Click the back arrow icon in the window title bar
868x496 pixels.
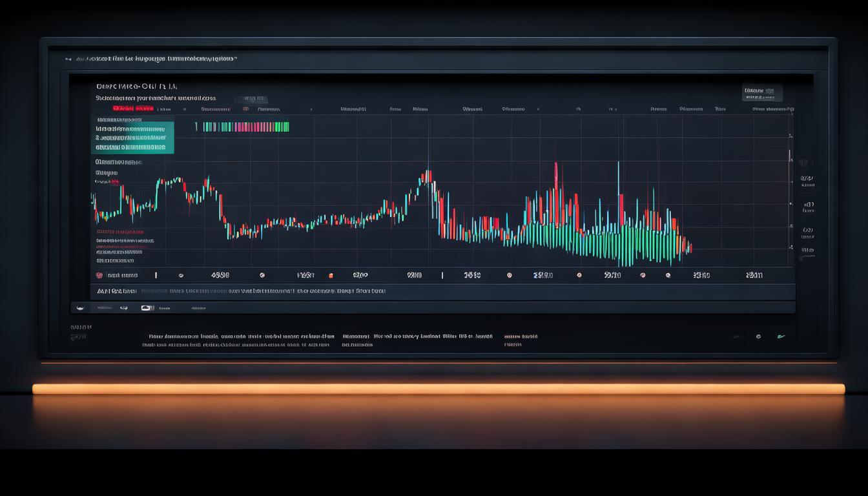click(x=68, y=59)
